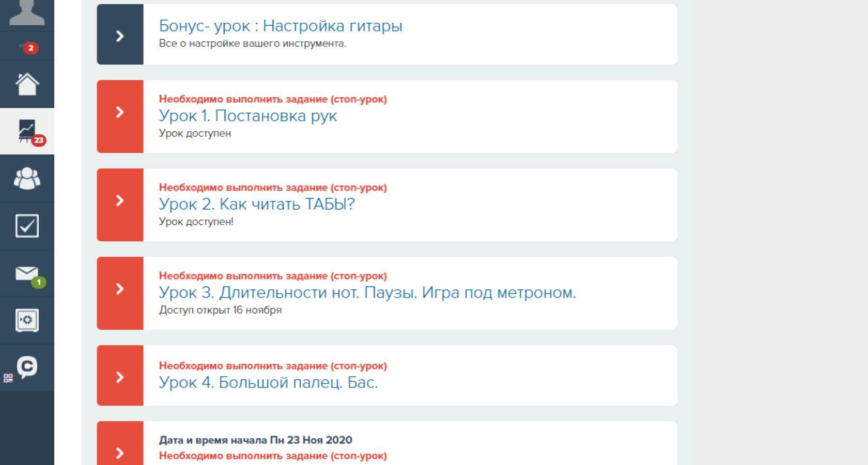
Task: Click stop-lesson warning above Урок 3
Action: tap(273, 276)
